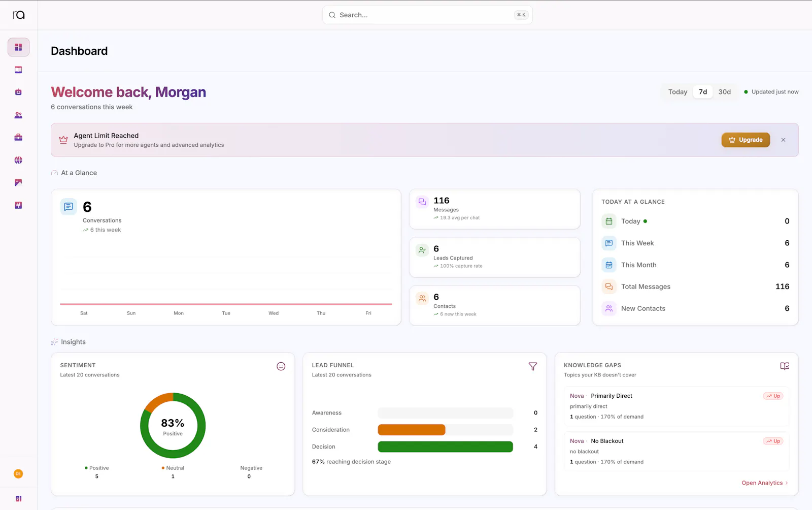Select the 7d time range
The width and height of the screenshot is (812, 510).
(x=703, y=92)
